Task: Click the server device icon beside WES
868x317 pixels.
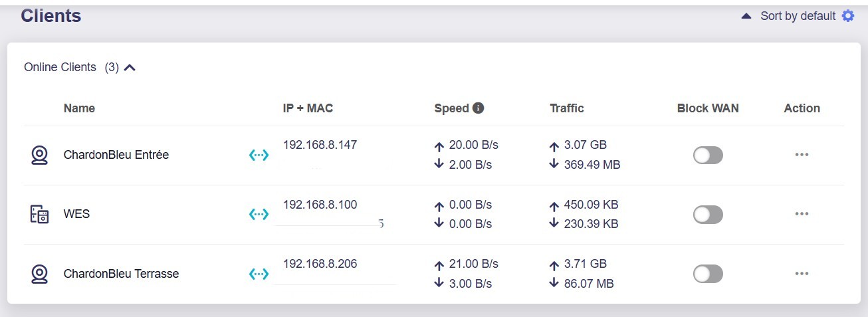Action: 40,214
